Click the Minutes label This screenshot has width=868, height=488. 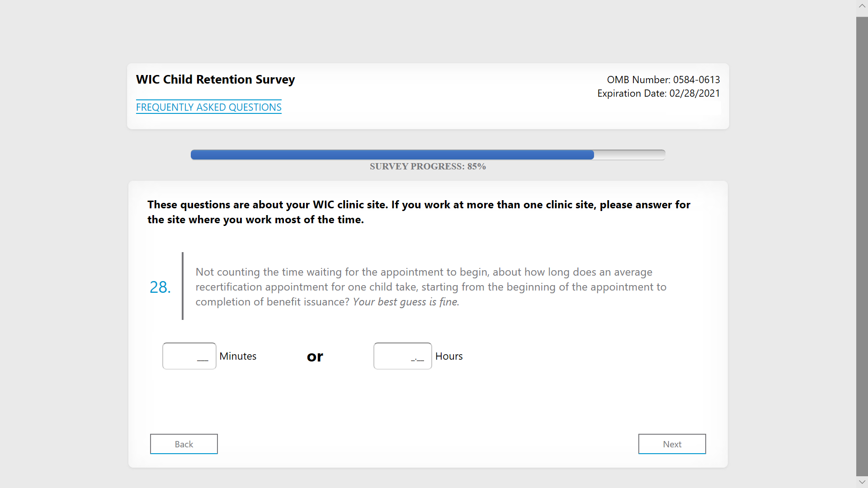pos(238,356)
